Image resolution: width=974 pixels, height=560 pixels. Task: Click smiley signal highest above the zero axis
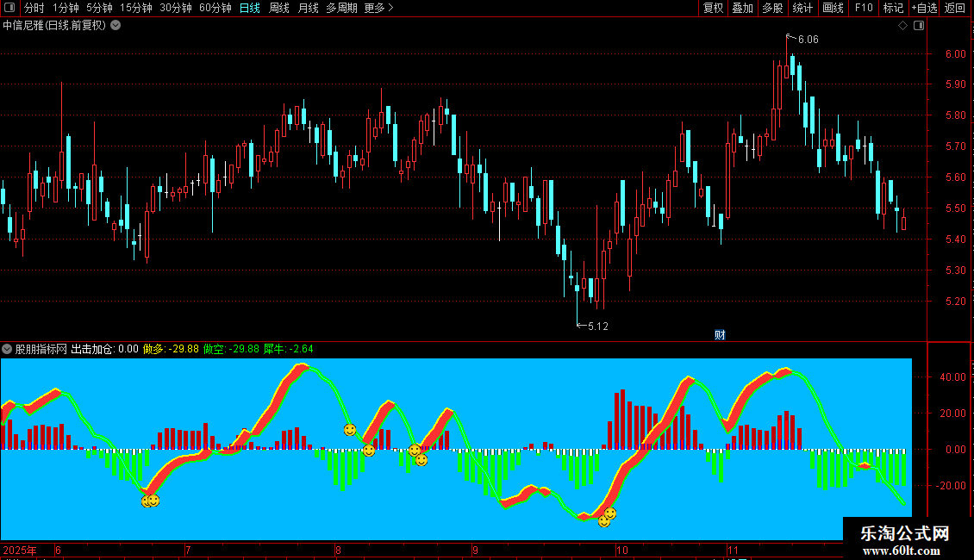(x=350, y=430)
